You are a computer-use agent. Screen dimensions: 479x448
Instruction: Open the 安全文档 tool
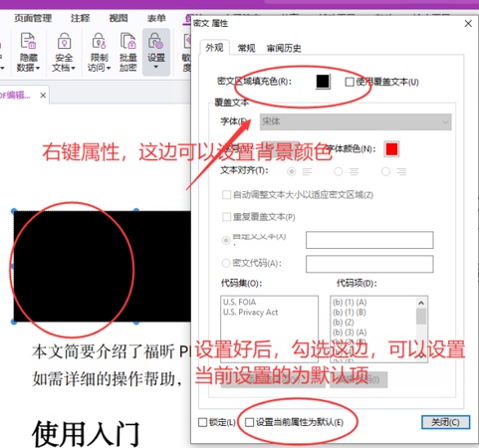(x=64, y=52)
